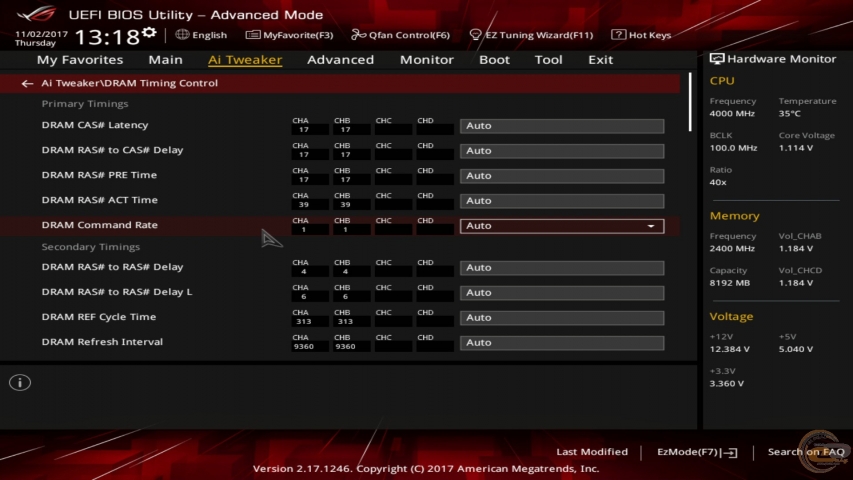The image size is (853, 480).
Task: Click DRAM RAS# to CAS# Delay Auto field
Action: point(562,151)
